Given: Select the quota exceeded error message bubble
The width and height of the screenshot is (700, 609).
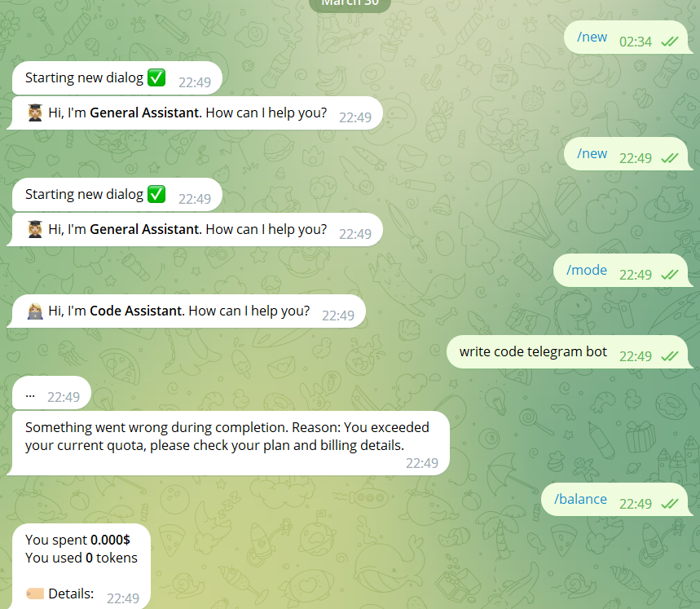Looking at the screenshot, I should (228, 443).
